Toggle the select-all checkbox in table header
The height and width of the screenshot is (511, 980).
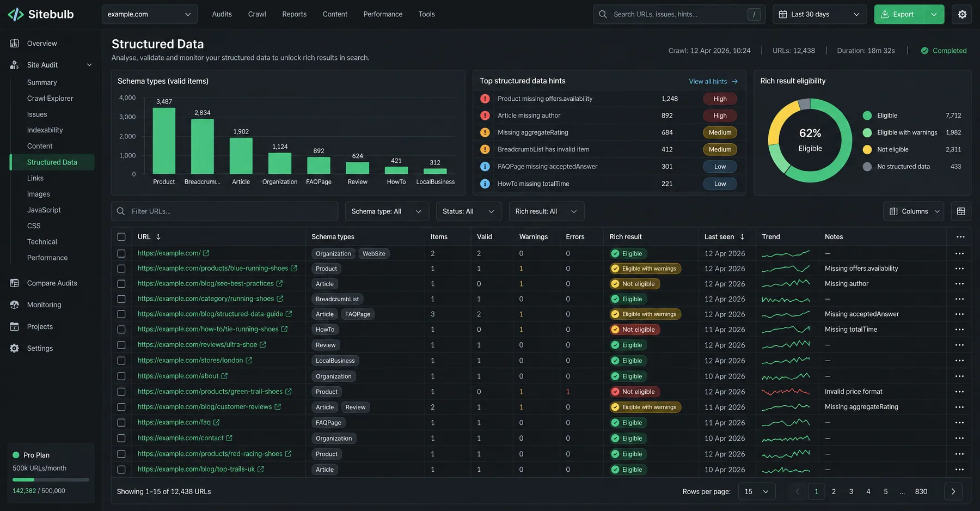[x=121, y=237]
